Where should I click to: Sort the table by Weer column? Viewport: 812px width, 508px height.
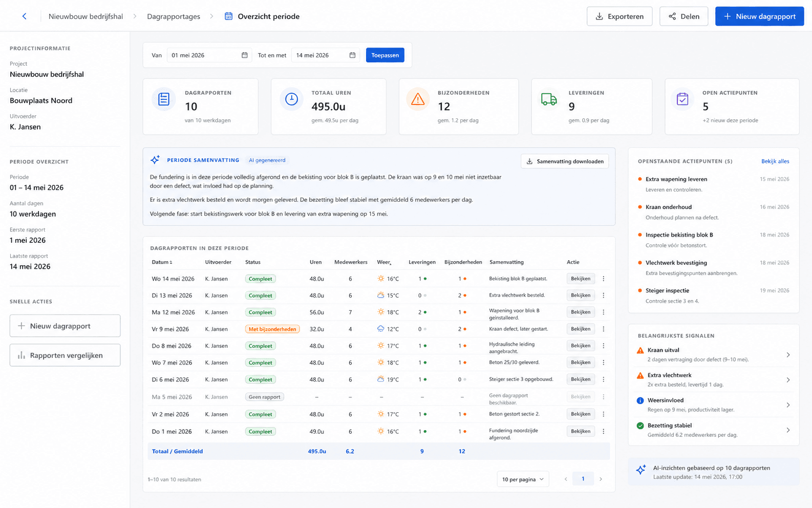coord(384,262)
